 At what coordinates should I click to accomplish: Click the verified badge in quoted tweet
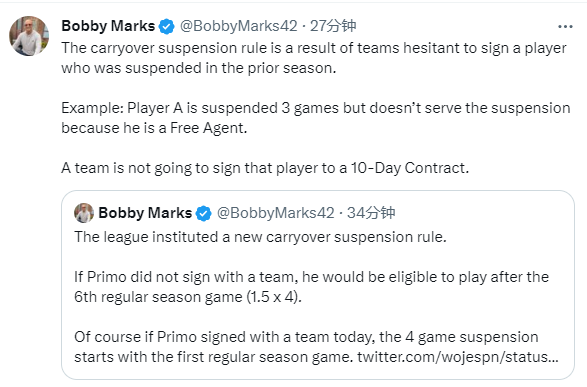[x=204, y=213]
